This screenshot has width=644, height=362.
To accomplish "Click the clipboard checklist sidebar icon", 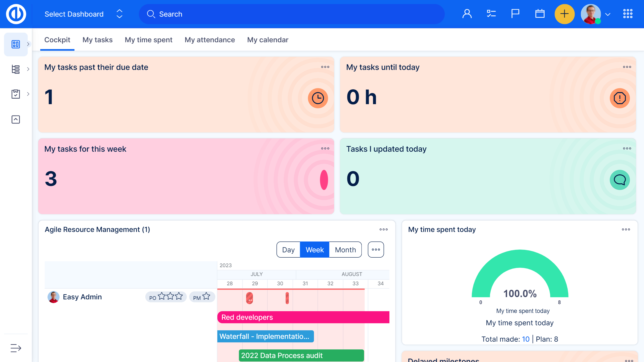I will (16, 94).
